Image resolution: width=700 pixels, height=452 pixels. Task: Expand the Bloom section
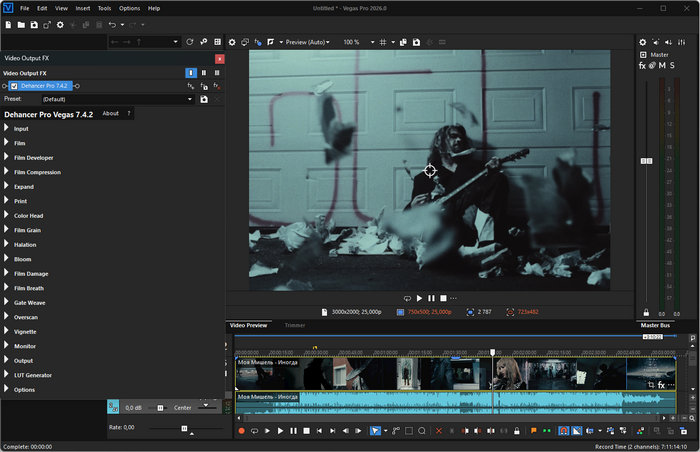pos(6,259)
